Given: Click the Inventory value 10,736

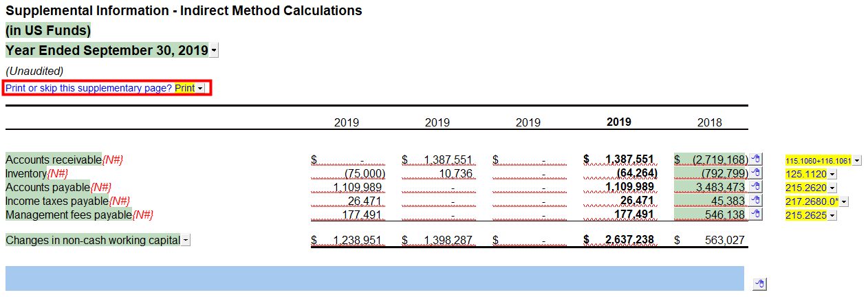Looking at the screenshot, I should (x=455, y=173).
